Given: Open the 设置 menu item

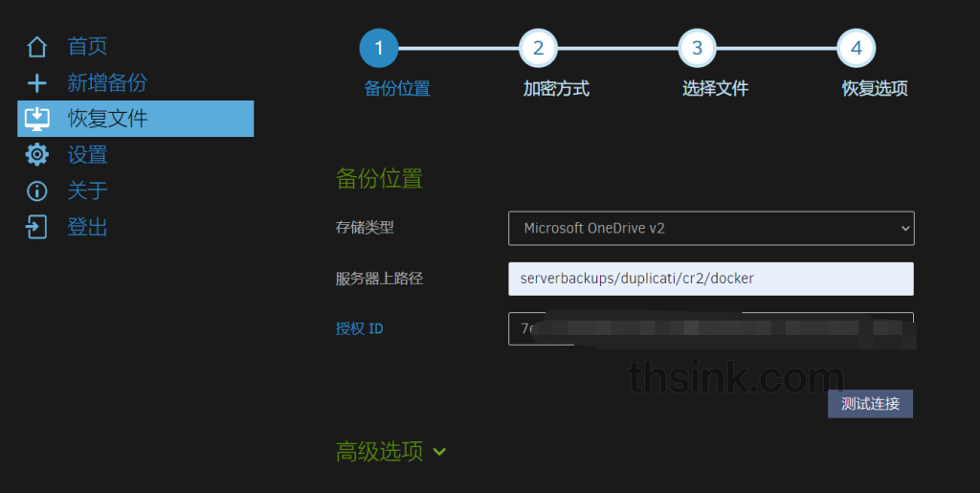Looking at the screenshot, I should (x=87, y=154).
